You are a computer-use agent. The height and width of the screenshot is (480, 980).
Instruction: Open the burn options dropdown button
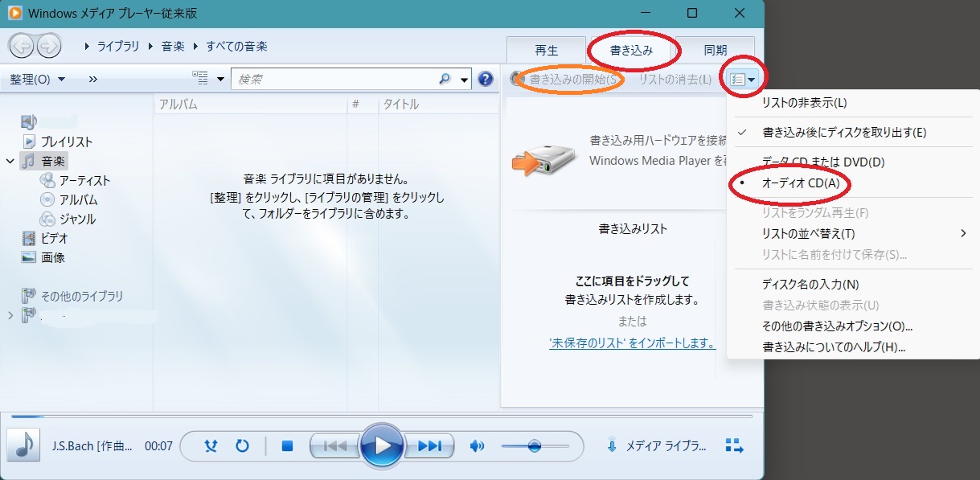(x=743, y=79)
